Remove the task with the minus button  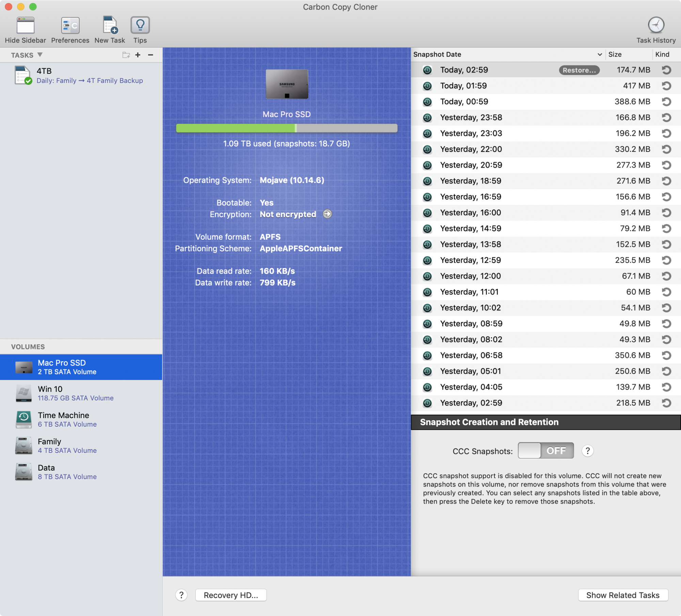point(151,55)
